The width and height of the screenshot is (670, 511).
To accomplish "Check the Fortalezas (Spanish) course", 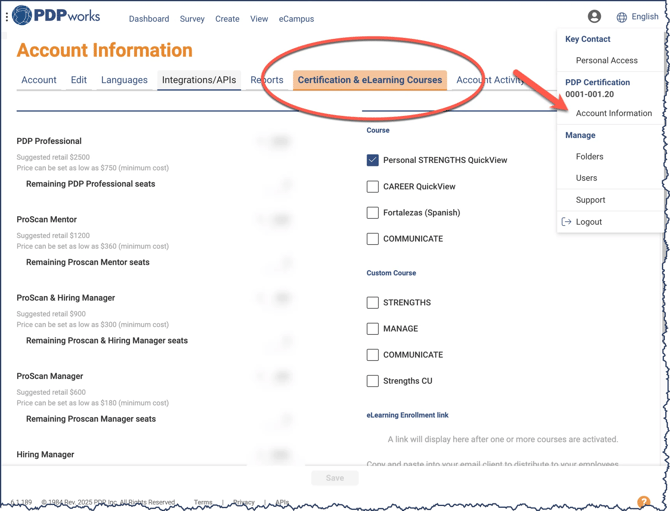I will pos(373,213).
